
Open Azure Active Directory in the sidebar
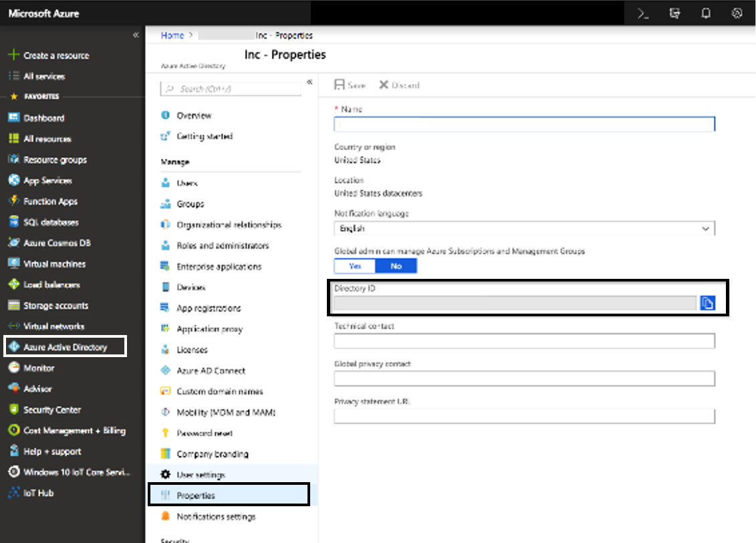coord(65,347)
